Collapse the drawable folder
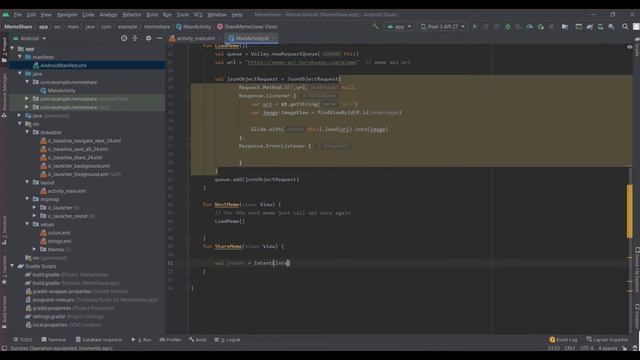 27,132
